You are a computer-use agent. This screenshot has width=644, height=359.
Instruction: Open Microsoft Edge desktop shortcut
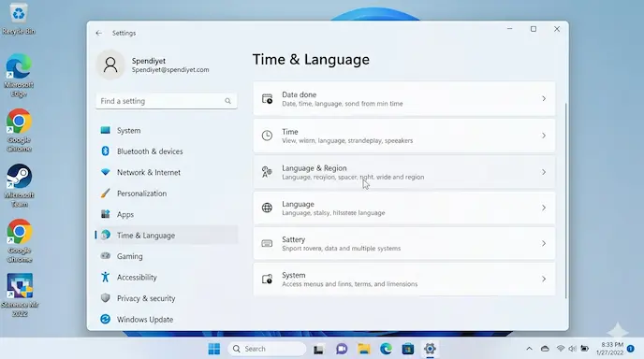click(19, 76)
